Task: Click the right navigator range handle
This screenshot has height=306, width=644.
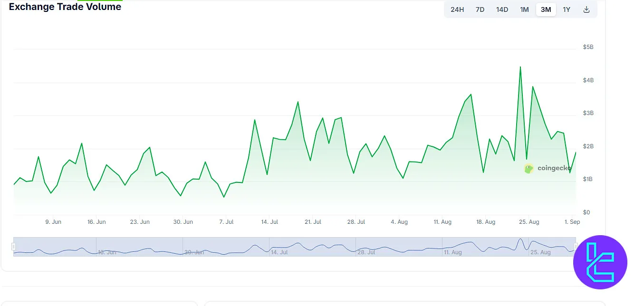Action: point(576,247)
